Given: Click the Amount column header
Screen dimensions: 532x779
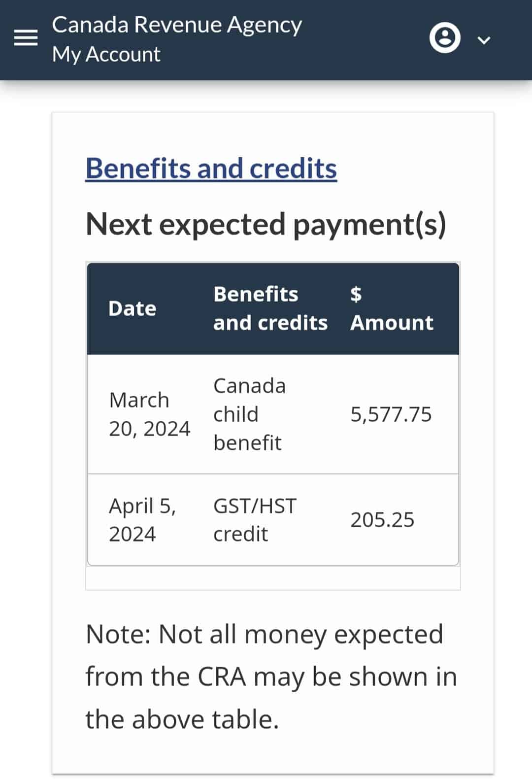Looking at the screenshot, I should tap(392, 323).
